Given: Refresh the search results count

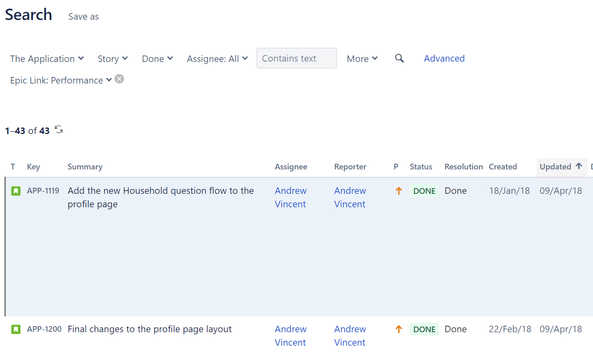Looking at the screenshot, I should [x=59, y=130].
